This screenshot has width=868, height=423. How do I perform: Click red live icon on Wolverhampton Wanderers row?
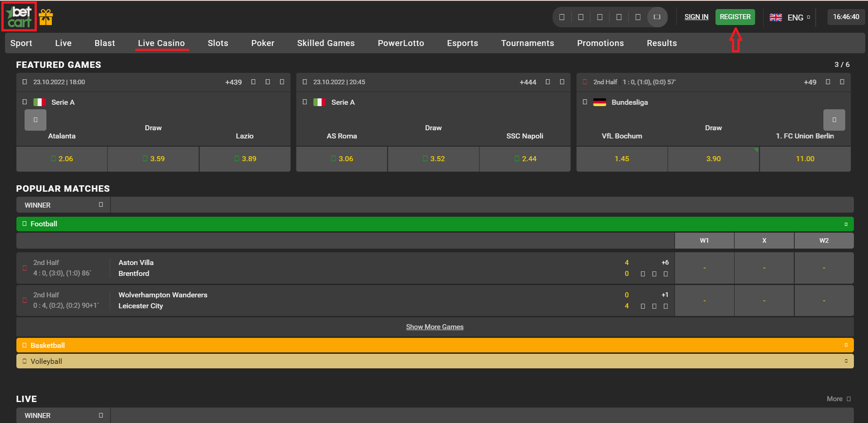(x=25, y=300)
